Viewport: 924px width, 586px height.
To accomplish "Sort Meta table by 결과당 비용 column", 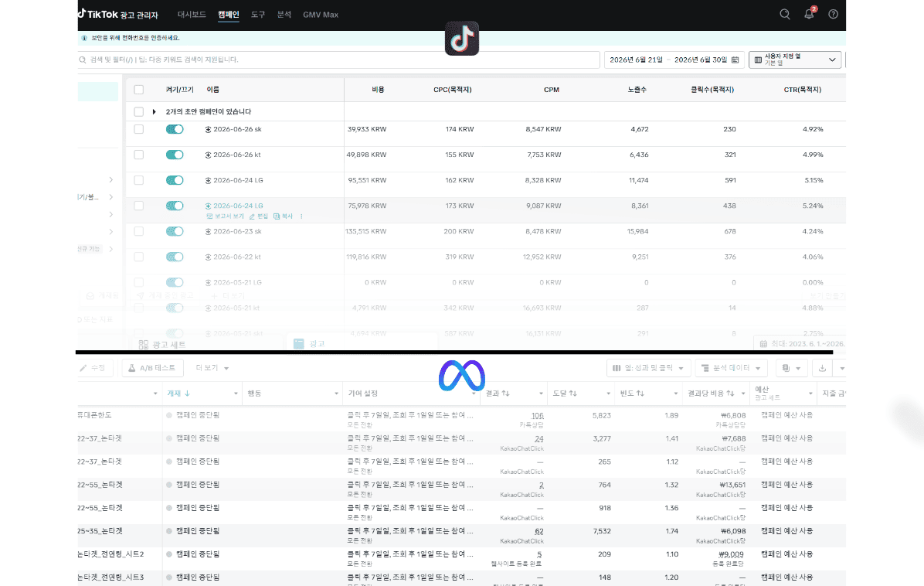I will point(712,394).
